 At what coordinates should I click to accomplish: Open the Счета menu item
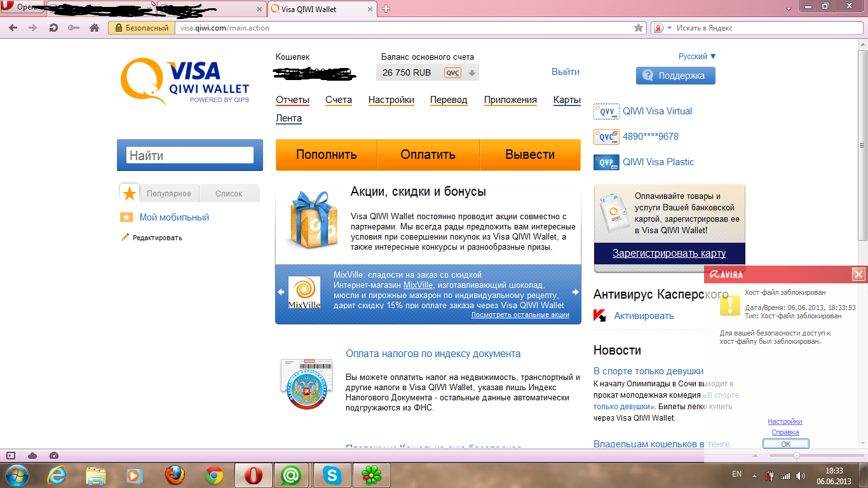(x=339, y=100)
